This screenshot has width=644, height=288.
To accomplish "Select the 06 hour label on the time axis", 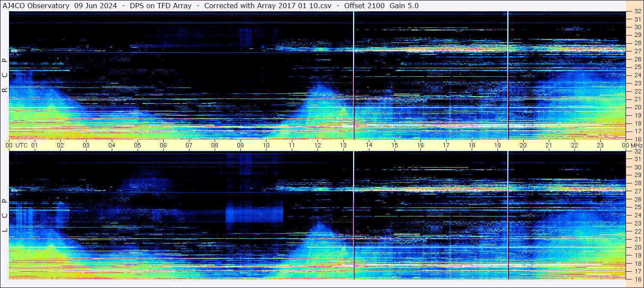I will pos(163,145).
